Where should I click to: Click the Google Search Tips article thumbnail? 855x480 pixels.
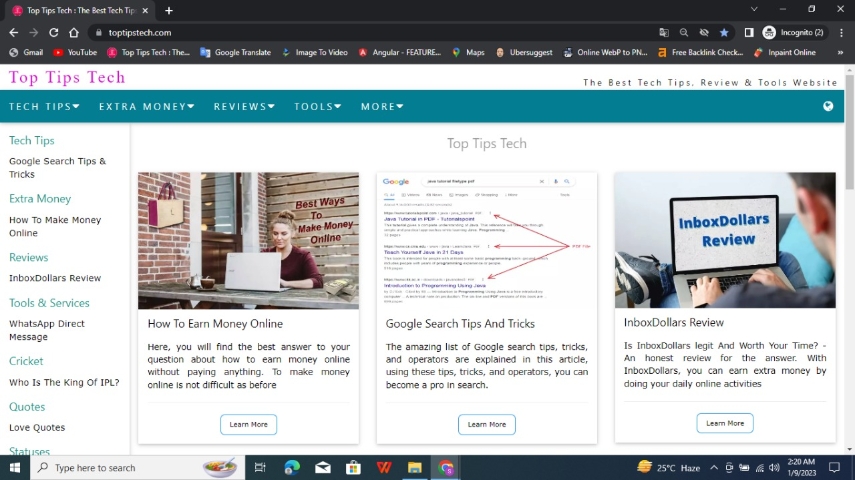pyautogui.click(x=487, y=240)
